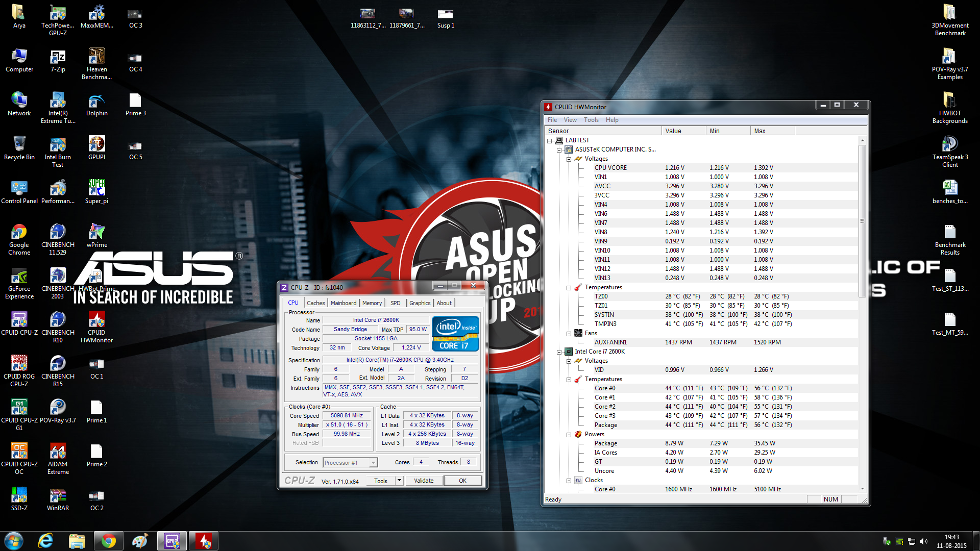Launch Internet Explorer from taskbar

(x=45, y=541)
